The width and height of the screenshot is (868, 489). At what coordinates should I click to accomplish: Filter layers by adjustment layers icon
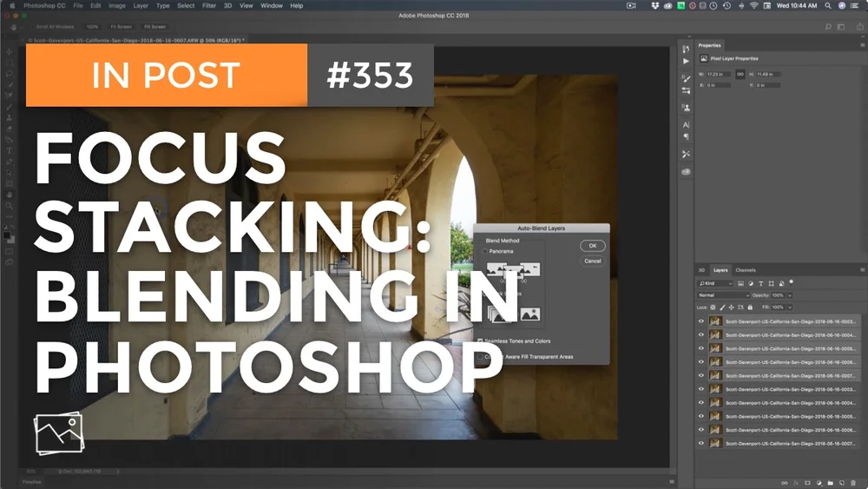coord(751,283)
